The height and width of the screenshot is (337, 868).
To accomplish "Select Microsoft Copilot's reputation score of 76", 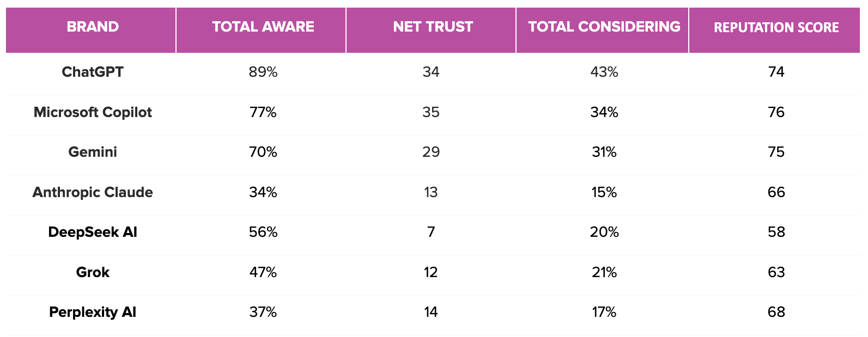I will click(776, 112).
